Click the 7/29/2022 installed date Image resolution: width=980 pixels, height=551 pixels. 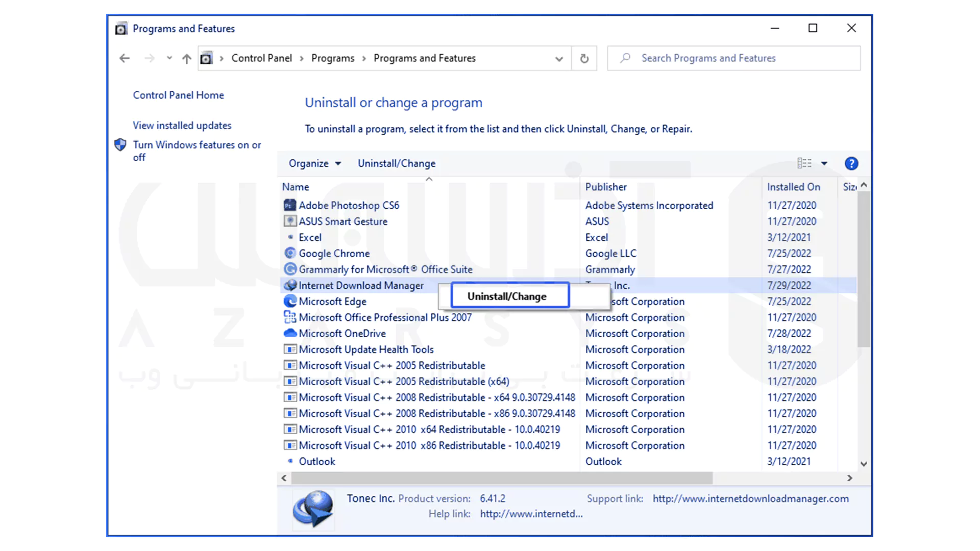pos(789,285)
